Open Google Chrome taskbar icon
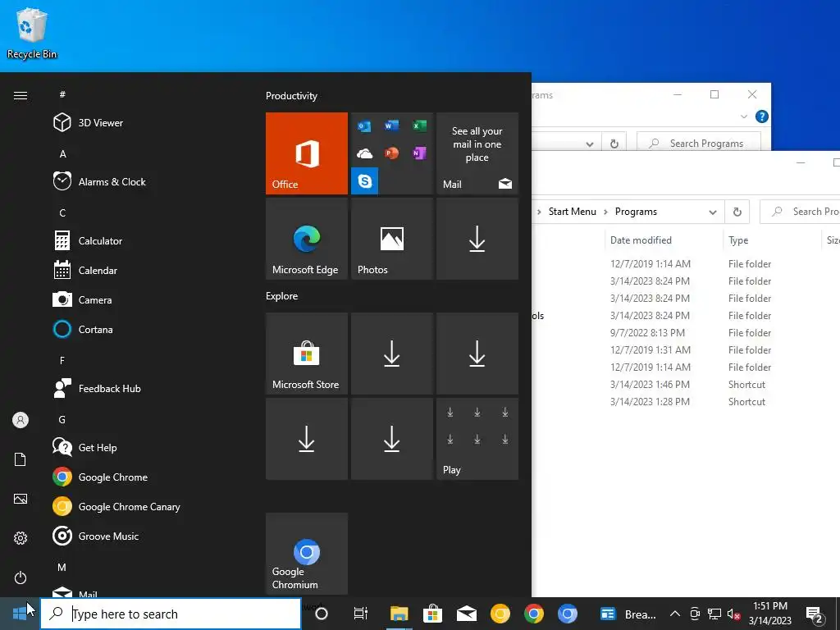The image size is (840, 630). 533,614
